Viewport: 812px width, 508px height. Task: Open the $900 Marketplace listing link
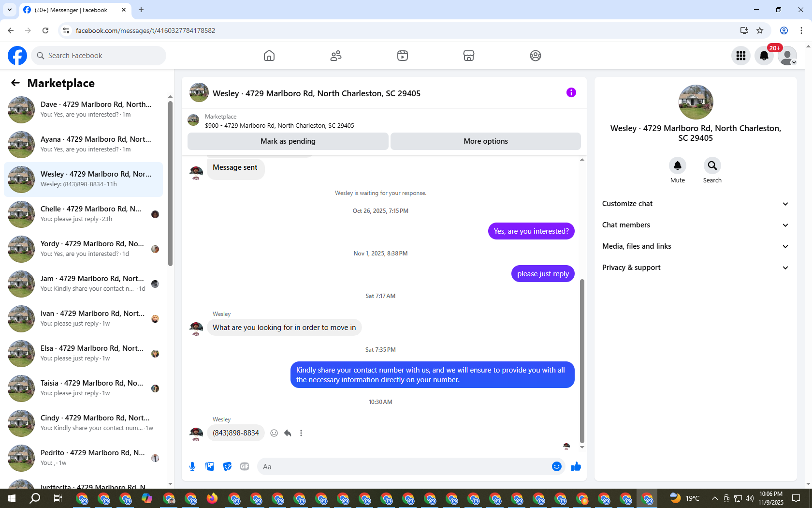tap(279, 125)
